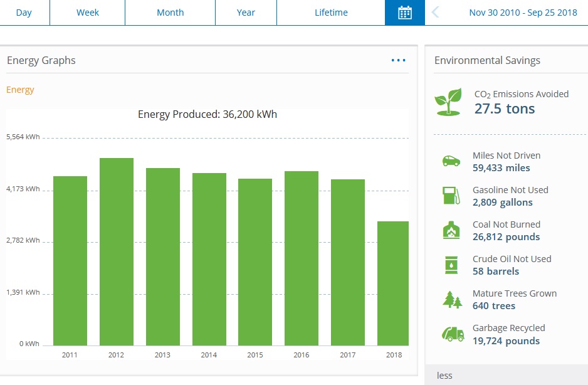
Task: Click 'Energy Produced: 36,200 kWh' title
Action: pyautogui.click(x=207, y=115)
